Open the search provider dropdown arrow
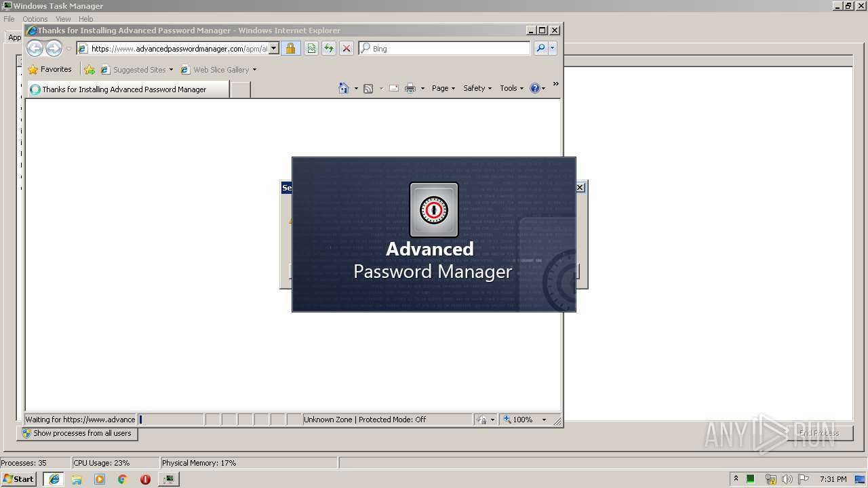The height and width of the screenshot is (488, 868). point(552,48)
